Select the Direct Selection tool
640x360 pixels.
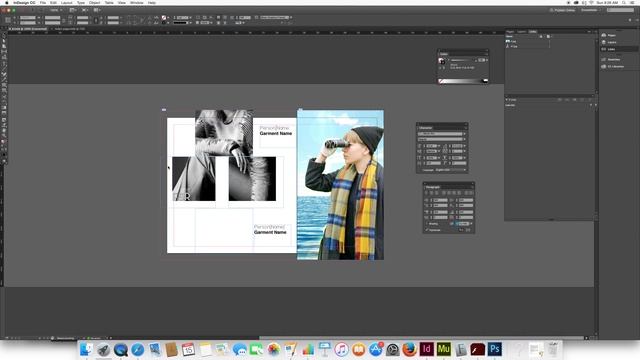pos(4,41)
